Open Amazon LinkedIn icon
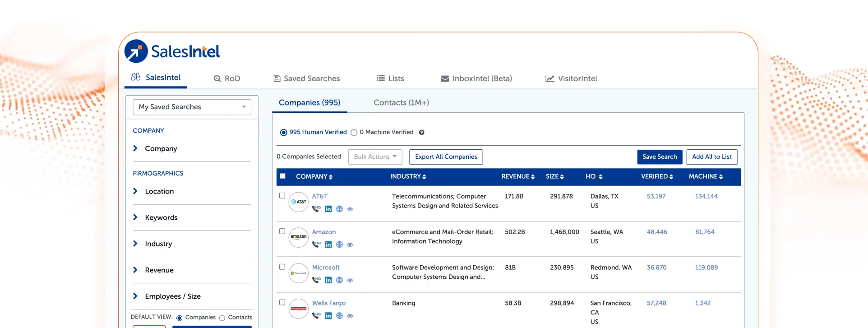This screenshot has height=328, width=868. [x=328, y=245]
